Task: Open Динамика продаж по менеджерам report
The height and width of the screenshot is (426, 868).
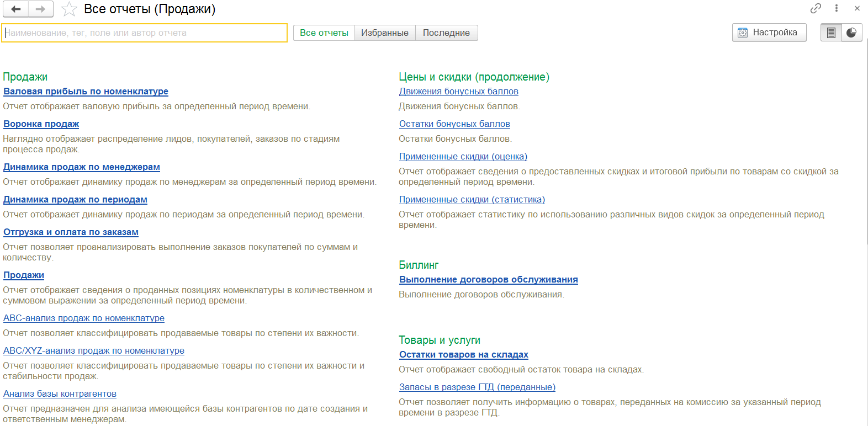Action: [x=82, y=167]
